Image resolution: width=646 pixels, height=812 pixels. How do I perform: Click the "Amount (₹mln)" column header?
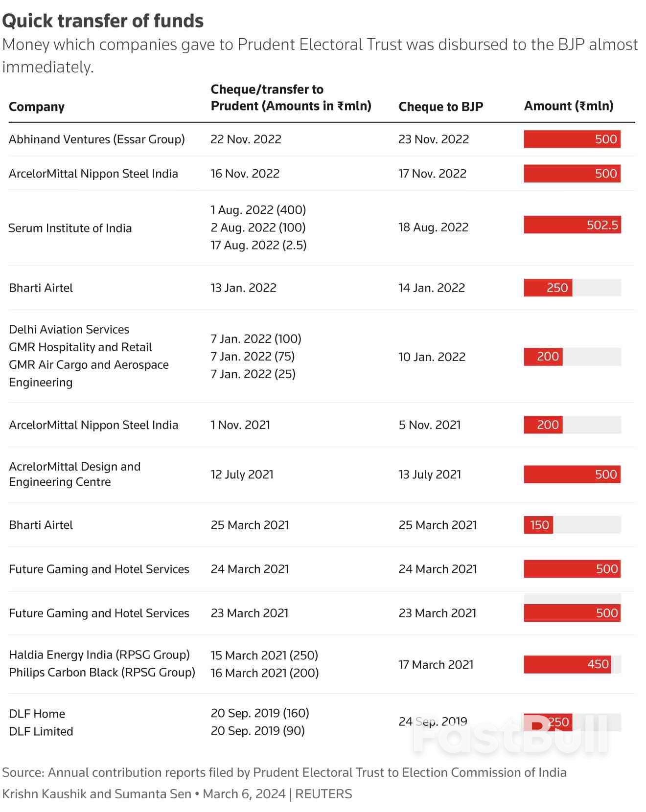[x=568, y=106]
